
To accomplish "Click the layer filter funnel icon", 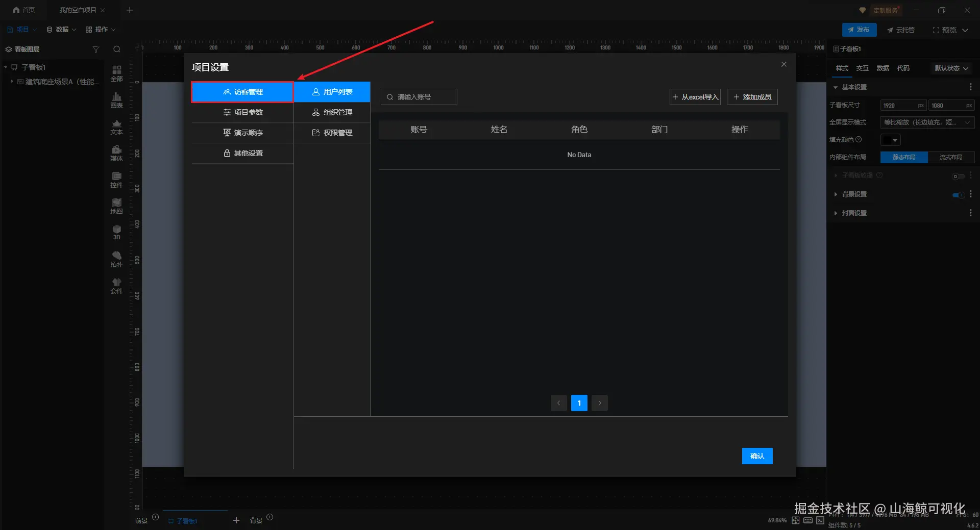I will (x=95, y=49).
